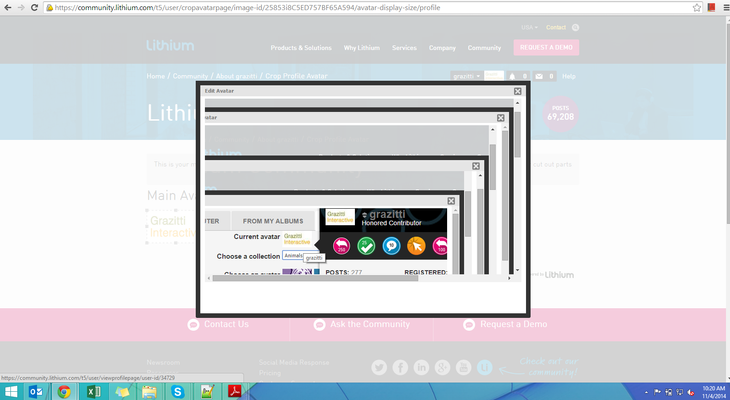Open the Why Lithium menu
The image size is (730, 400).
coord(362,48)
